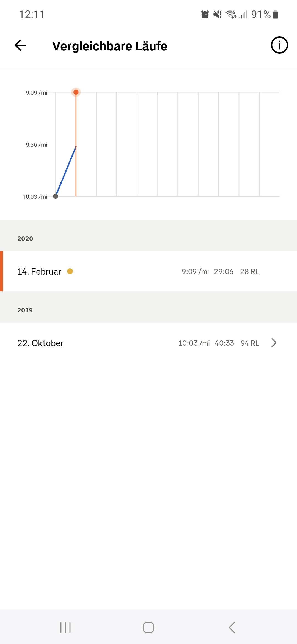
Task: Tap the 2020 year section header
Action: pos(148,236)
